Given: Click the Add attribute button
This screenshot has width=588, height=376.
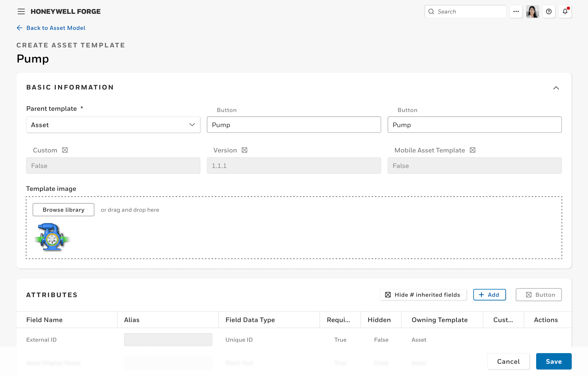Looking at the screenshot, I should (x=490, y=295).
